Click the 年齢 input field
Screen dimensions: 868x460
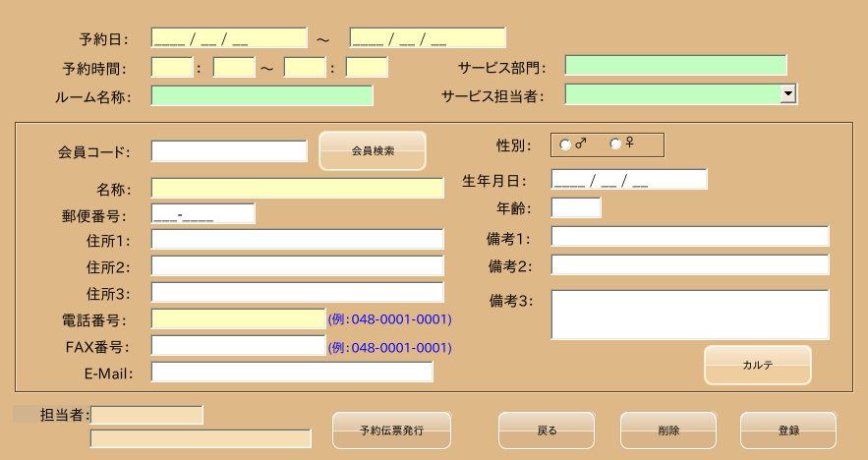pos(576,207)
